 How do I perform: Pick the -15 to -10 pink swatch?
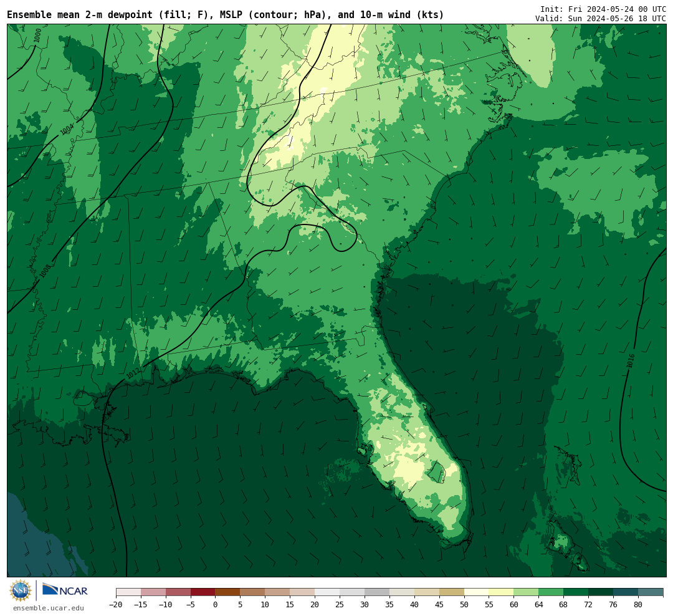(x=153, y=592)
